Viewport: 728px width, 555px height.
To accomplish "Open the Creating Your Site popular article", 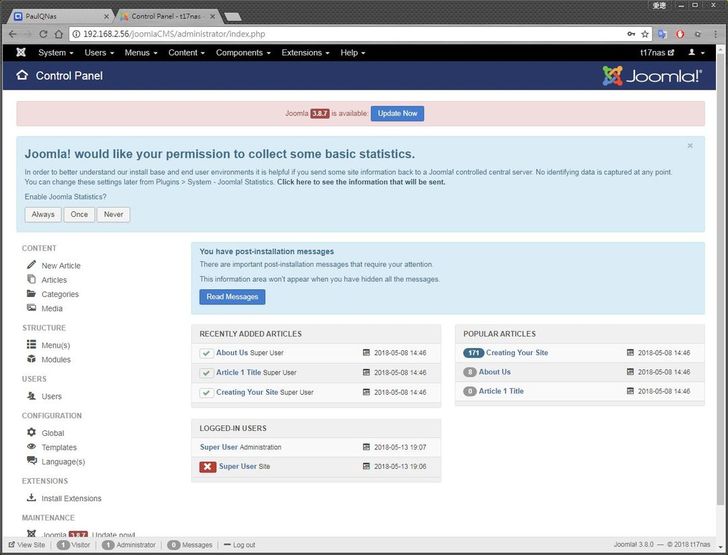I will [x=517, y=353].
